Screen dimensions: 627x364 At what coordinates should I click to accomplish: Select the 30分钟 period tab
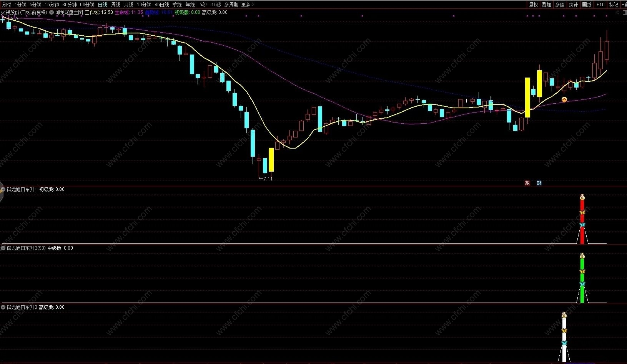pos(69,5)
